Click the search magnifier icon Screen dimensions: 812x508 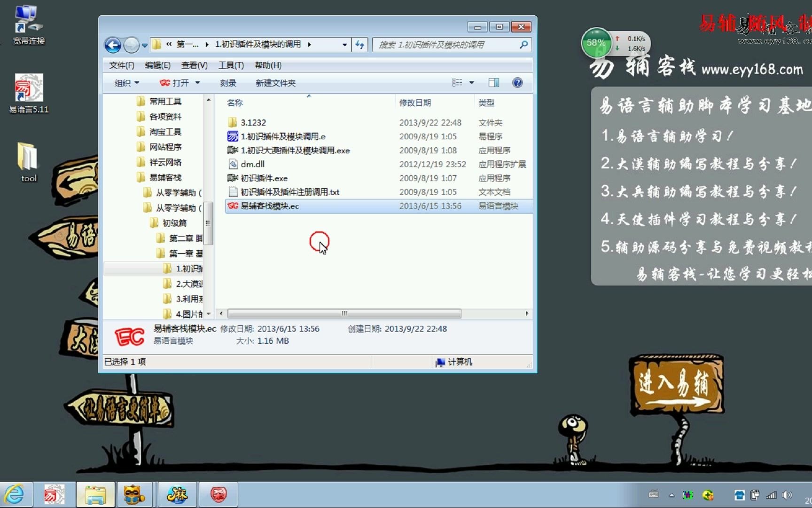coord(523,45)
